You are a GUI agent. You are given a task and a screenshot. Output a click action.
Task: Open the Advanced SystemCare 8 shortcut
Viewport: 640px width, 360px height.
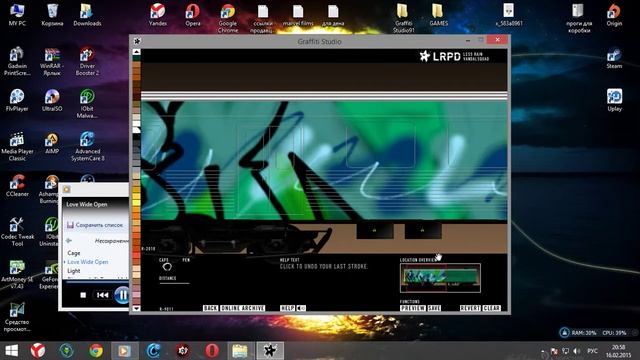click(x=87, y=147)
